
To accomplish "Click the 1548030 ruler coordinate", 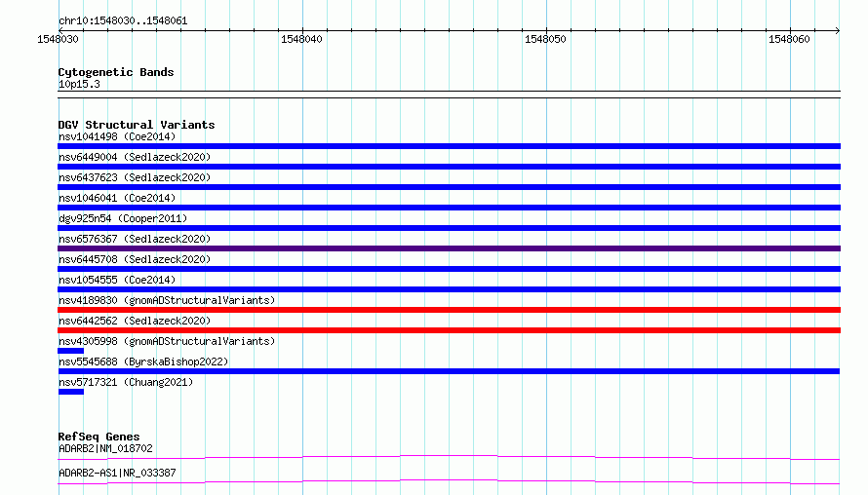I will 58,39.
